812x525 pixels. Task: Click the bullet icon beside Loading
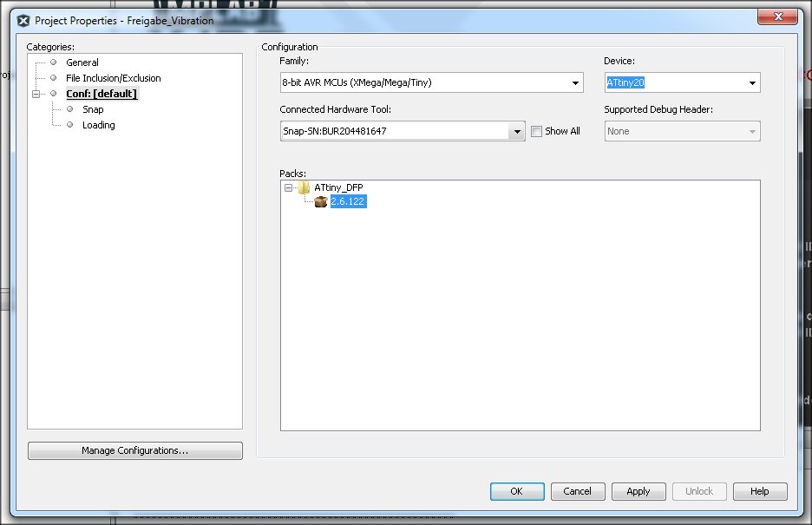70,124
